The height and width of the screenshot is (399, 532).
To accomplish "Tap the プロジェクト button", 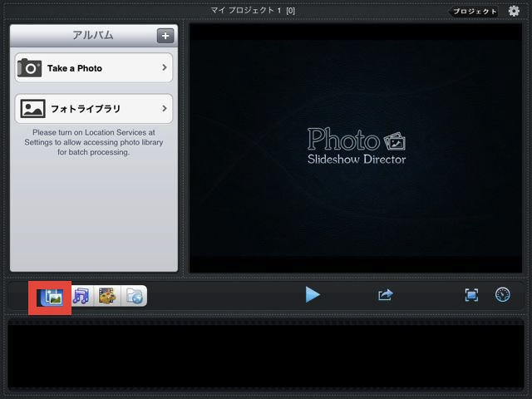I will (474, 11).
